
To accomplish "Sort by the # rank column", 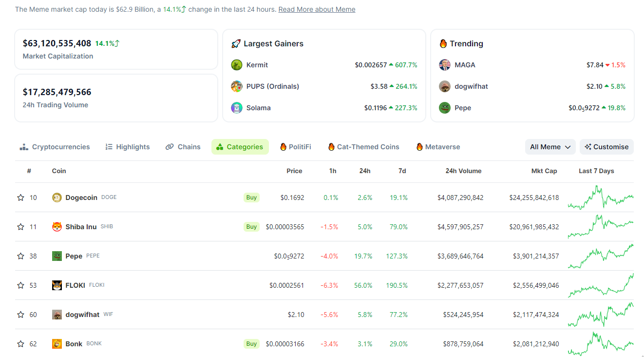I will pos(29,171).
